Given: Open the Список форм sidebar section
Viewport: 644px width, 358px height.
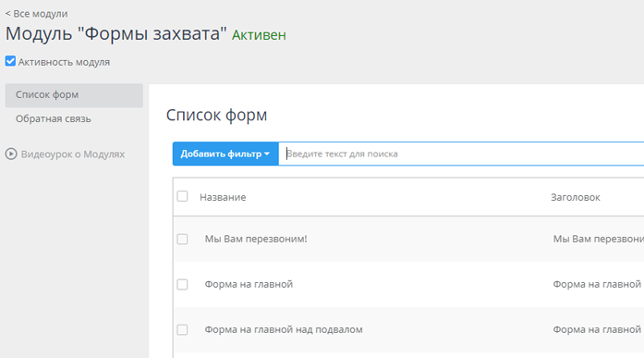Looking at the screenshot, I should [x=74, y=95].
